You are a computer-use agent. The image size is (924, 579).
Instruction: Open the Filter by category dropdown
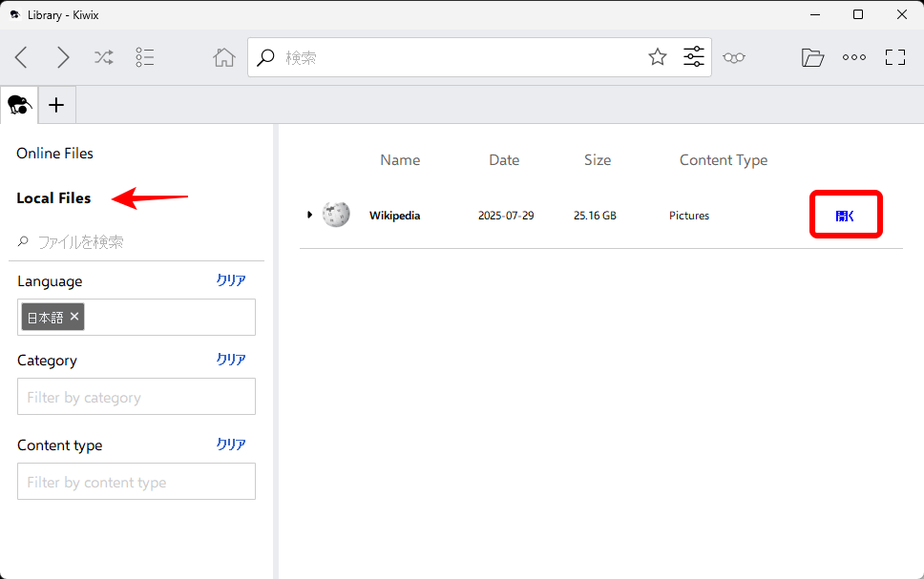click(x=136, y=397)
